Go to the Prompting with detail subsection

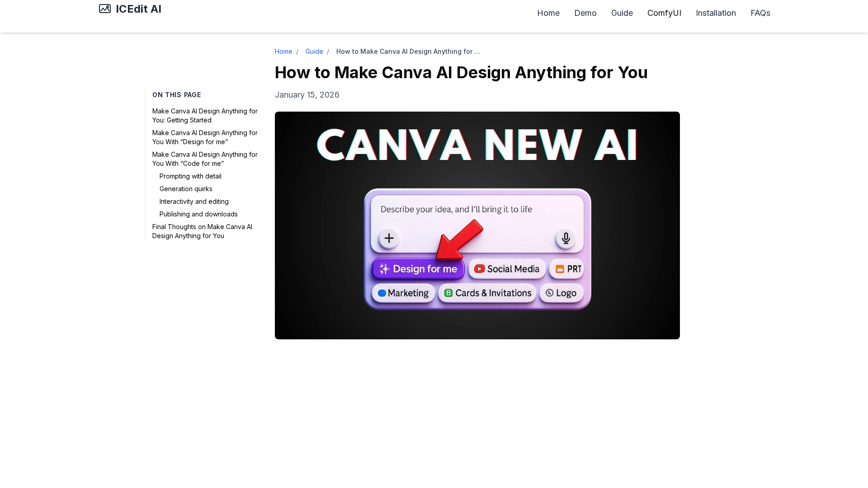pyautogui.click(x=190, y=176)
